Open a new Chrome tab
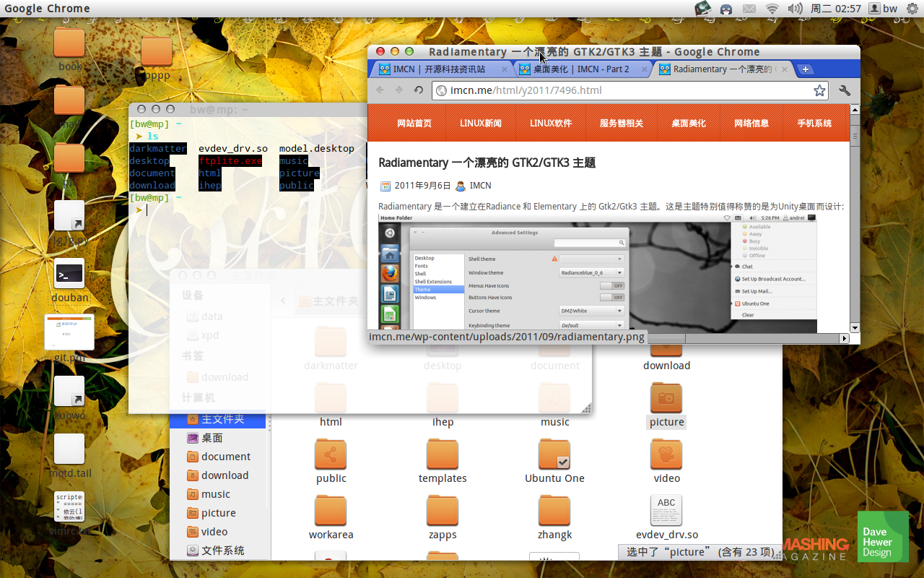Image resolution: width=924 pixels, height=578 pixels. coord(806,69)
